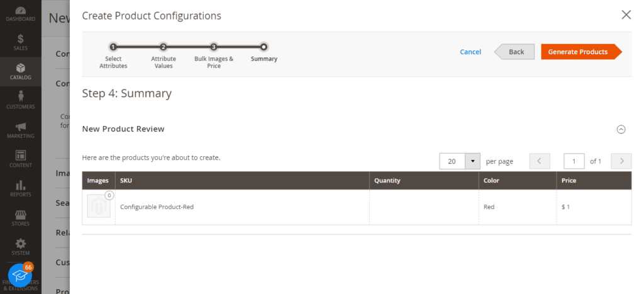
Task: Jump to step 2 Attribute Values
Action: click(x=164, y=47)
